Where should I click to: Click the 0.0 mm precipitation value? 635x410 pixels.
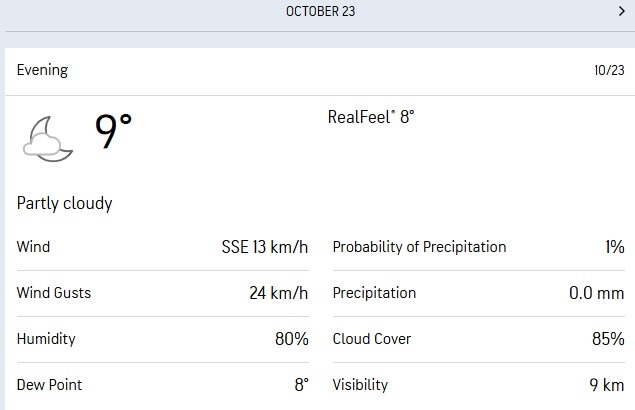point(596,293)
